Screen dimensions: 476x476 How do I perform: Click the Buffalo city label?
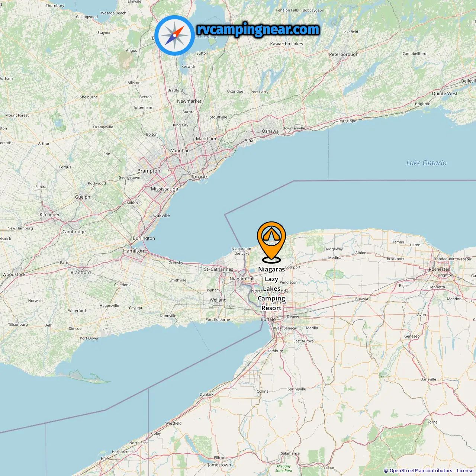coord(268,319)
